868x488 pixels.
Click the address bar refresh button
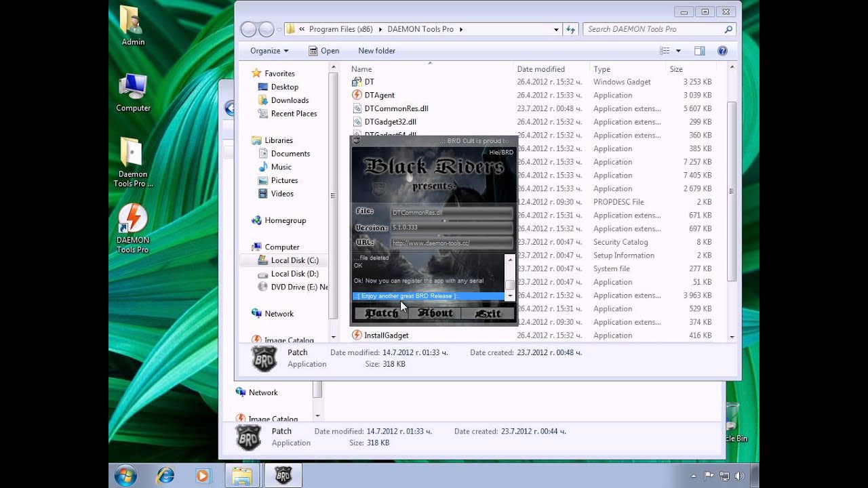(571, 29)
